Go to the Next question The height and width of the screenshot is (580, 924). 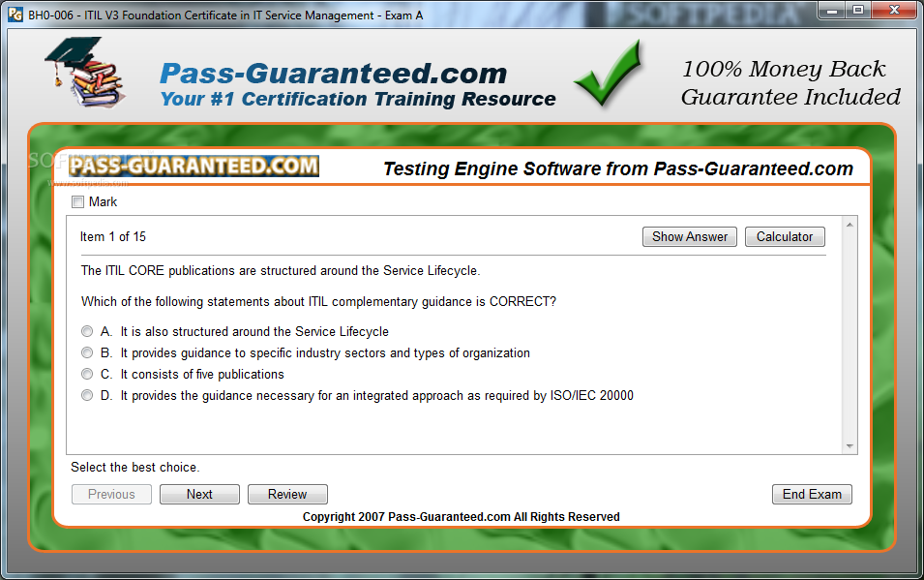[199, 495]
